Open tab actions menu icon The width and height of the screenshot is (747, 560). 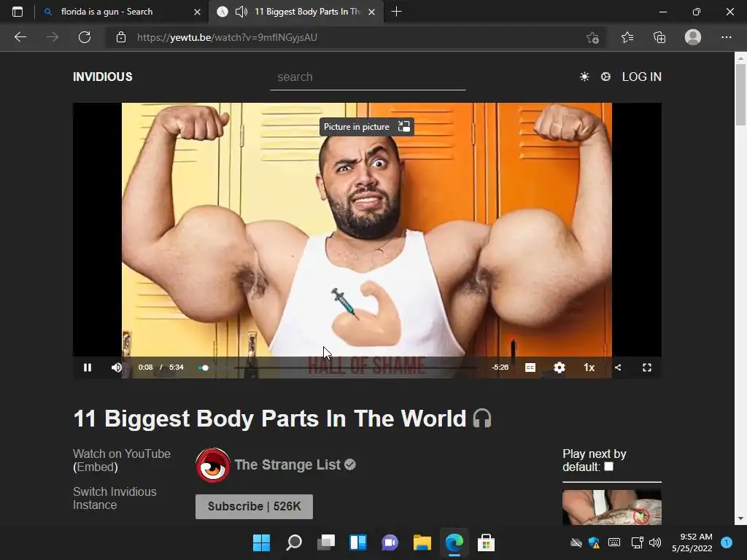click(18, 12)
